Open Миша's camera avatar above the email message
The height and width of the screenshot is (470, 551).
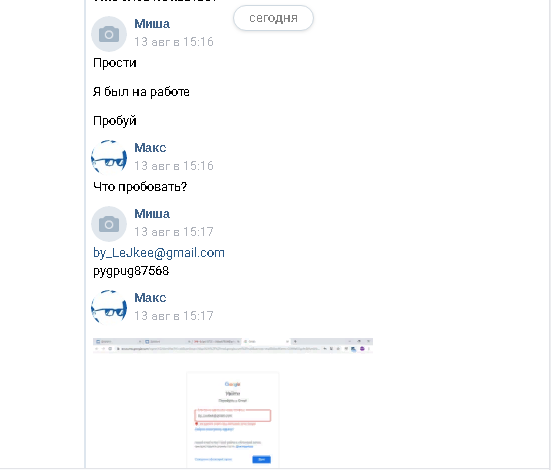coord(109,224)
